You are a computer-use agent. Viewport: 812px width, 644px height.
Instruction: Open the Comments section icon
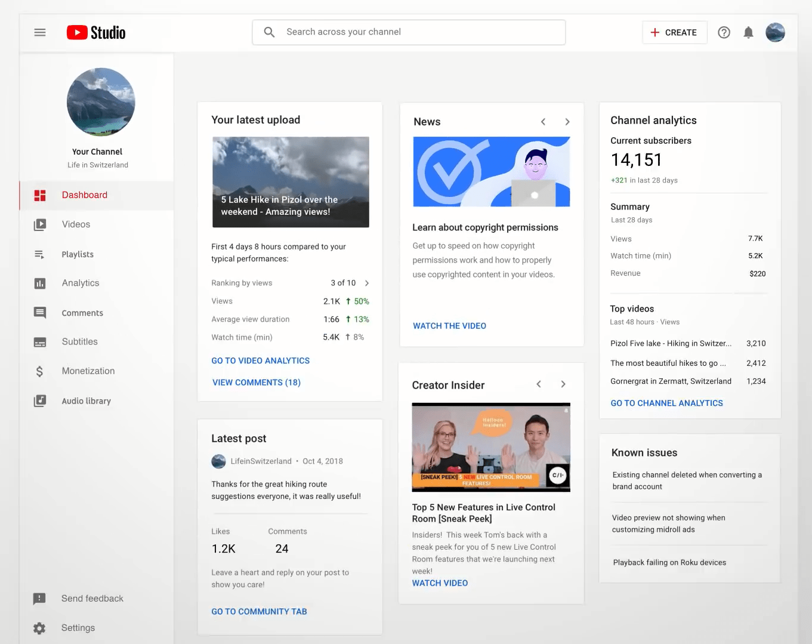(39, 313)
